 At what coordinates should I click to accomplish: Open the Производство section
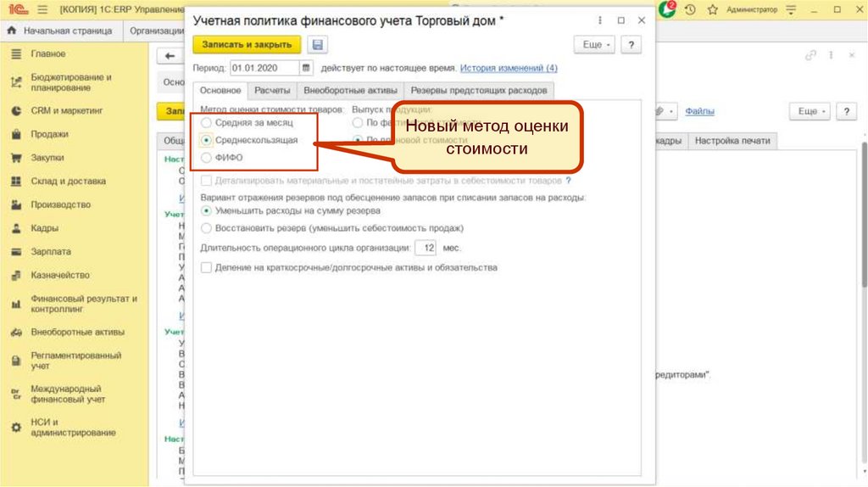(x=60, y=204)
